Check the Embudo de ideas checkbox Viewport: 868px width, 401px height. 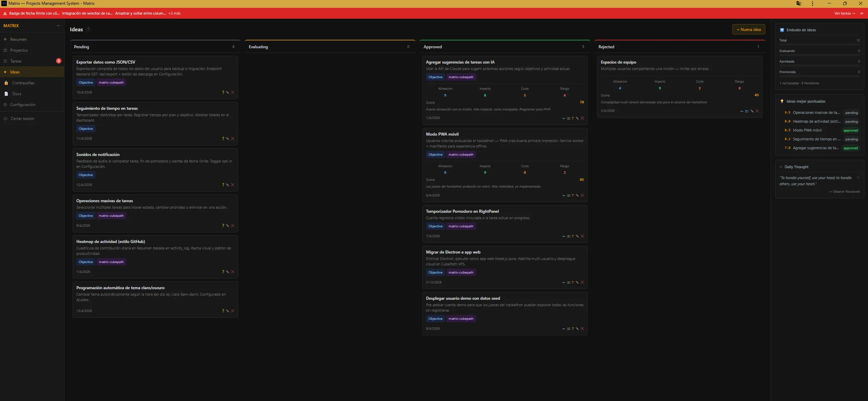pyautogui.click(x=782, y=30)
